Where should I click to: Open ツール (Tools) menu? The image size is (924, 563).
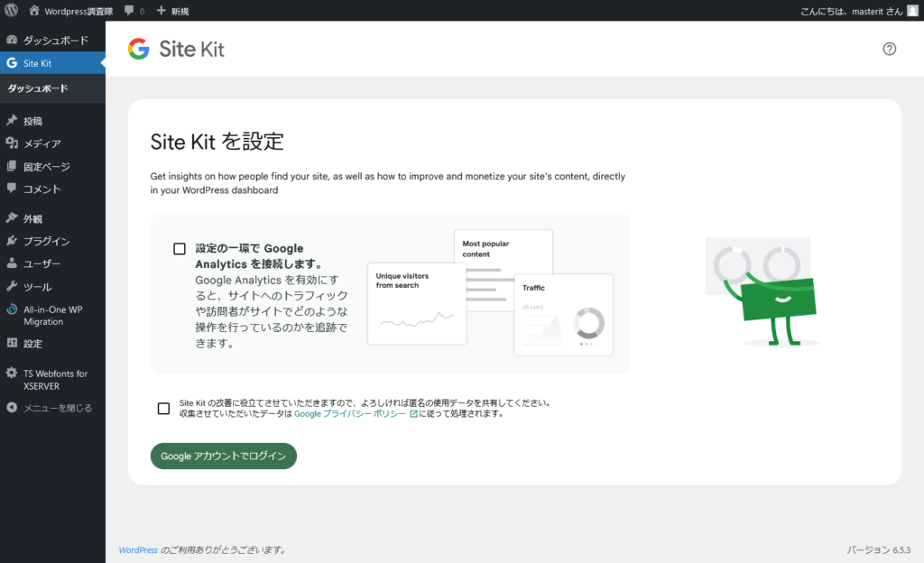tap(37, 287)
